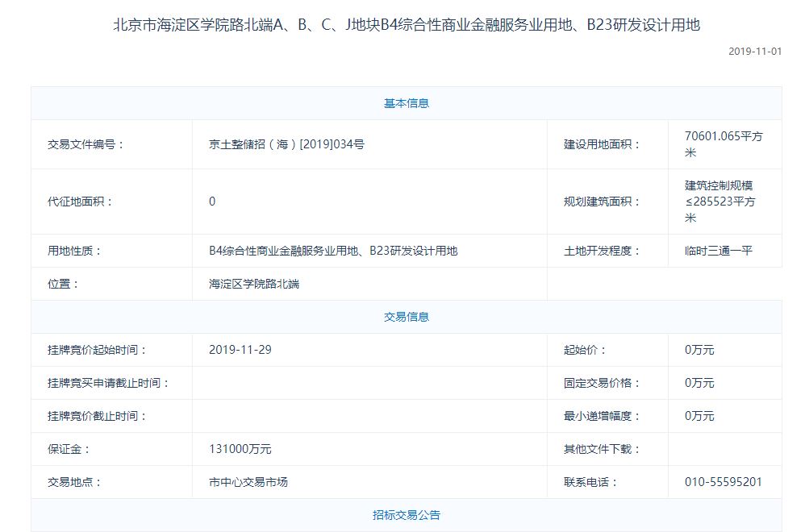The width and height of the screenshot is (805, 532).
Task: Click document number 京土整储招（海）[2019]034号
Action: click(x=286, y=144)
